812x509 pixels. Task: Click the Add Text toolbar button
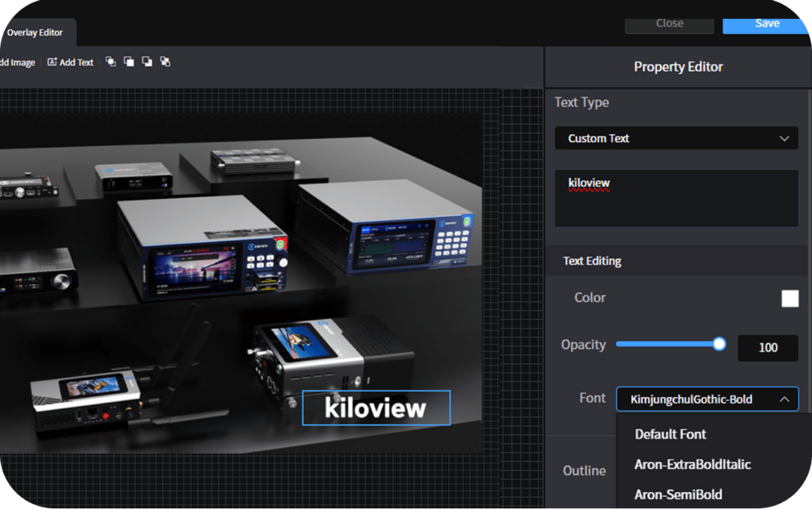tap(71, 63)
